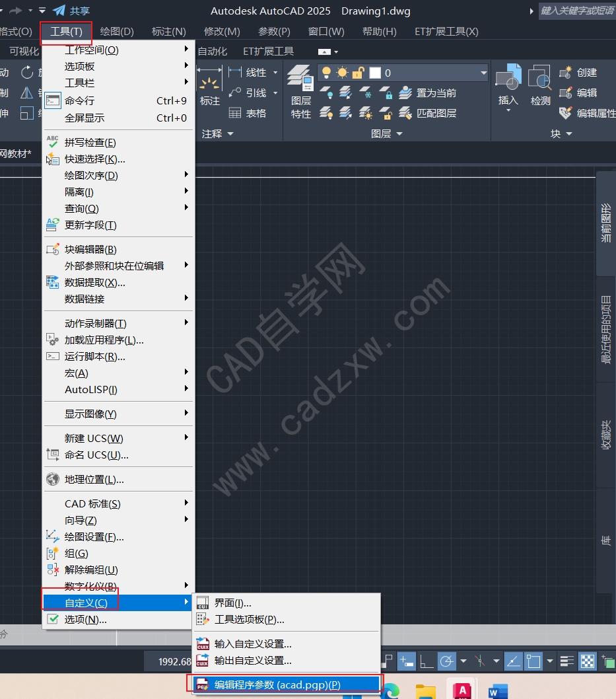Open the isometric drafting dropdown arrow
This screenshot has width=616, height=699.
[496, 661]
